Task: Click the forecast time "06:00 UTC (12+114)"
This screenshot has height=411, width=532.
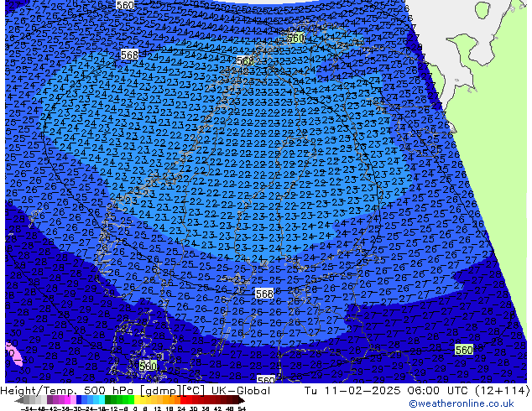Action: (468, 391)
